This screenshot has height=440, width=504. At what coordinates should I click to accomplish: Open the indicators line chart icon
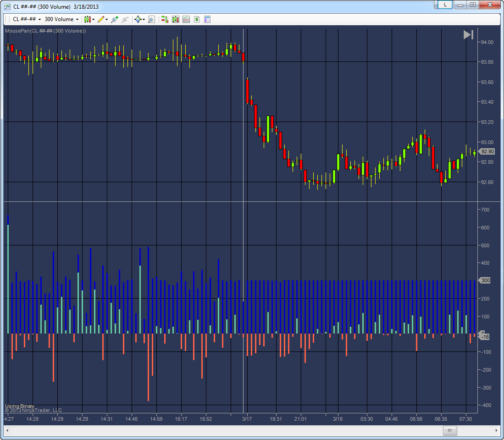pos(186,19)
